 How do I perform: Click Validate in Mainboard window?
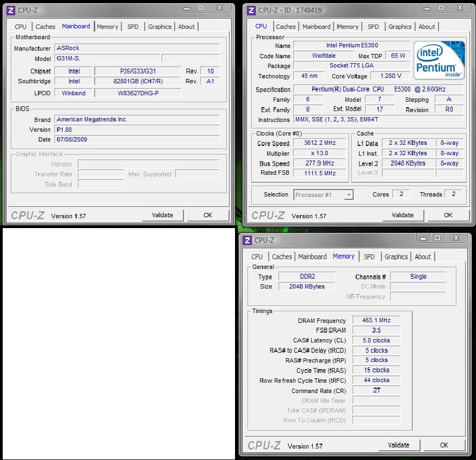pyautogui.click(x=163, y=215)
